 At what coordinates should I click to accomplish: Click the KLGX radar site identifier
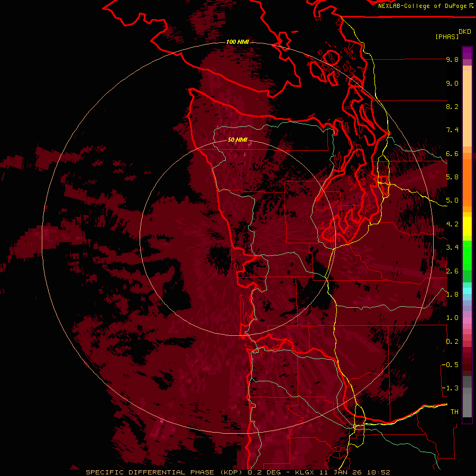pos(305,472)
